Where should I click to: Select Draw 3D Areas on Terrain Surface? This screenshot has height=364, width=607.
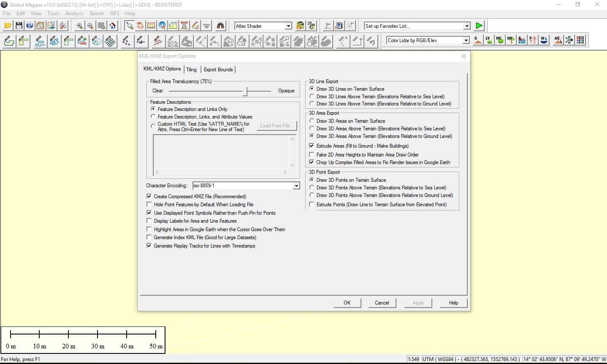[x=347, y=121]
